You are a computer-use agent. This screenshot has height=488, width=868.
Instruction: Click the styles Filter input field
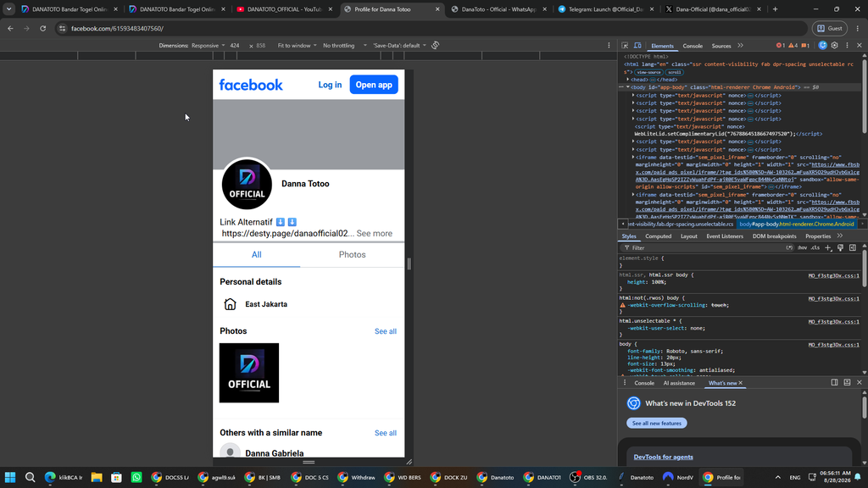tap(703, 248)
